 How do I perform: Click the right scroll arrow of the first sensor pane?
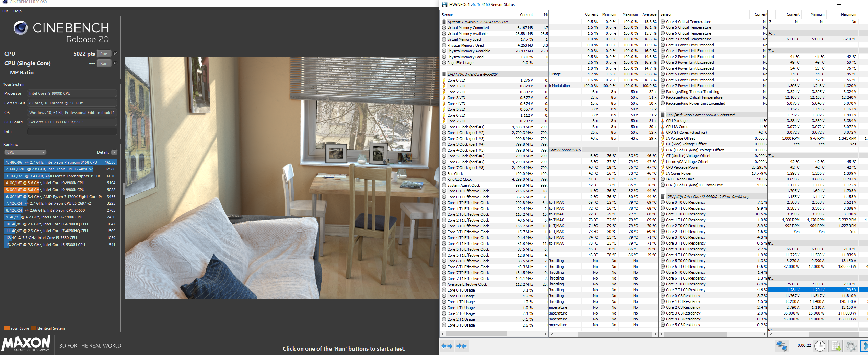[545, 334]
